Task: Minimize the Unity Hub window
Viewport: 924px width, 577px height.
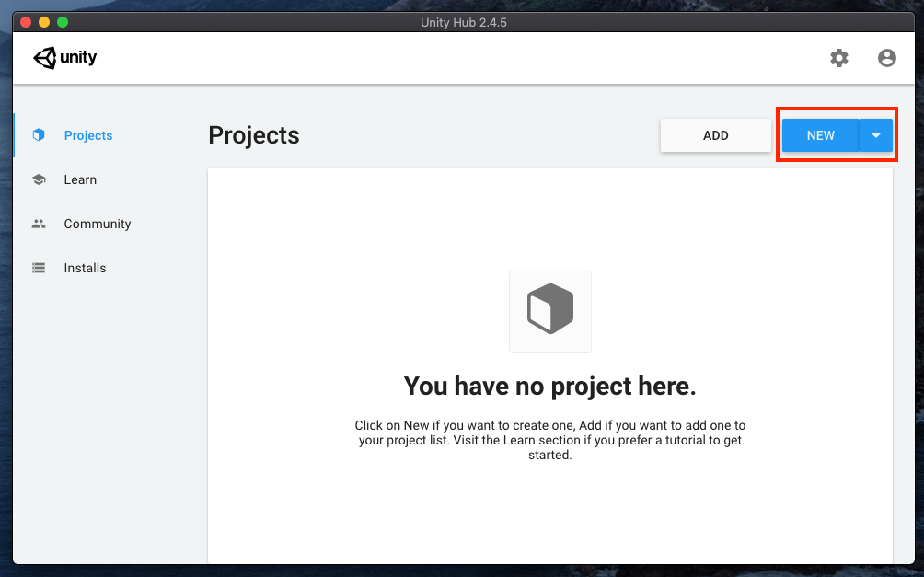Action: [44, 22]
